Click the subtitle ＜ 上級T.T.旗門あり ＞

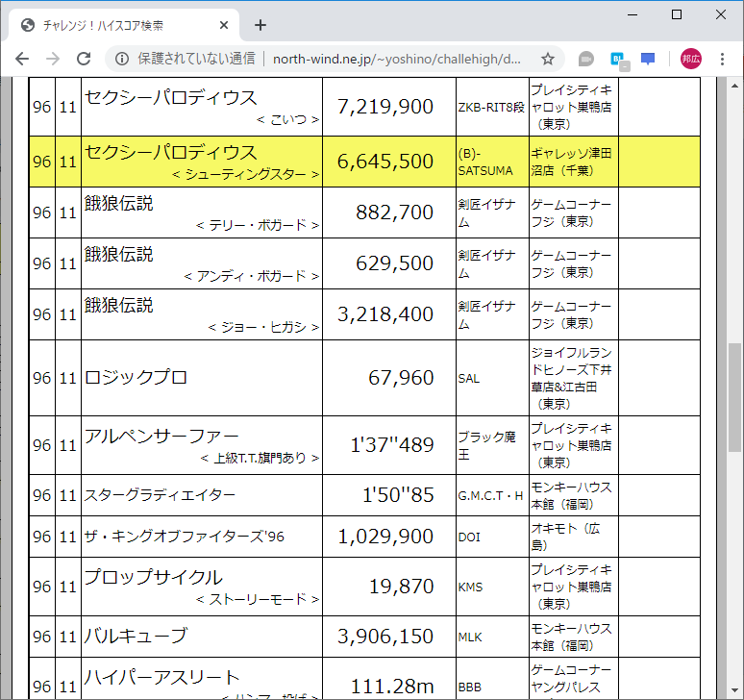click(x=260, y=458)
